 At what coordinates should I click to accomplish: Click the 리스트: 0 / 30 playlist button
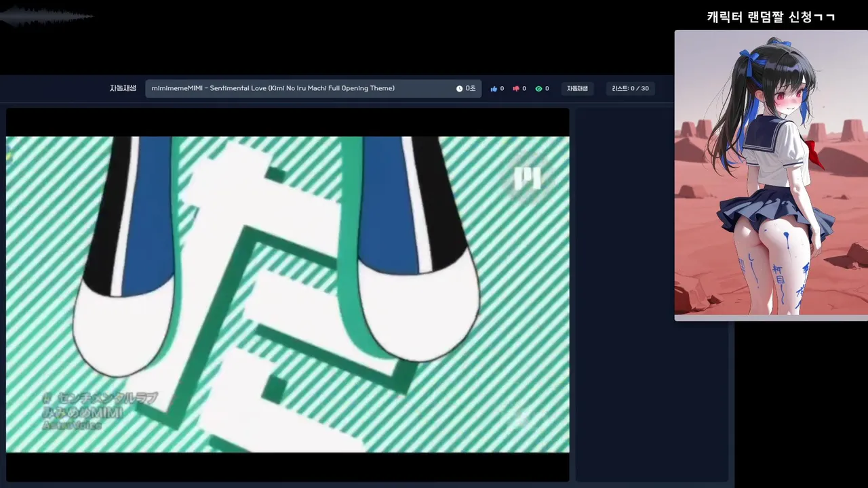coord(630,89)
